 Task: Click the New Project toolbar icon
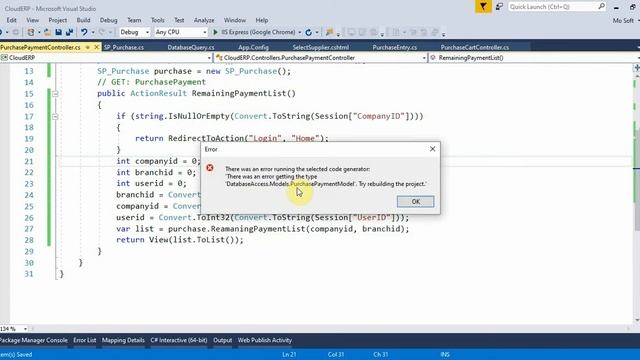point(31,32)
